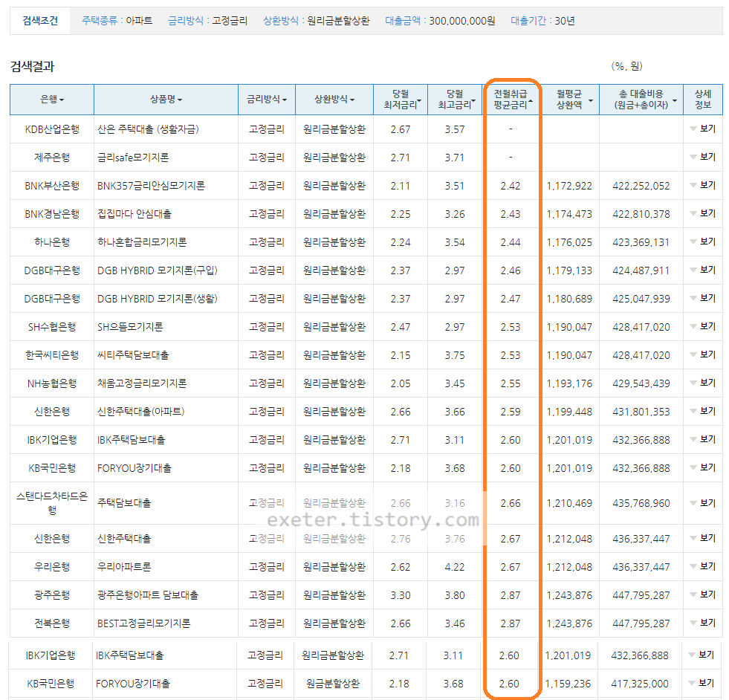The width and height of the screenshot is (729, 700).
Task: Click 검색결과 heading
Action: coord(32,66)
